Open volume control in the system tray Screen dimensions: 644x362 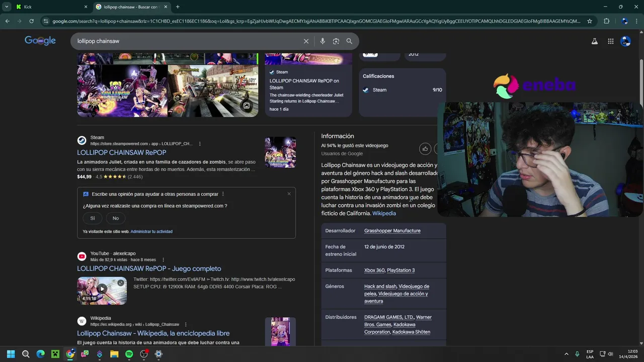click(610, 354)
